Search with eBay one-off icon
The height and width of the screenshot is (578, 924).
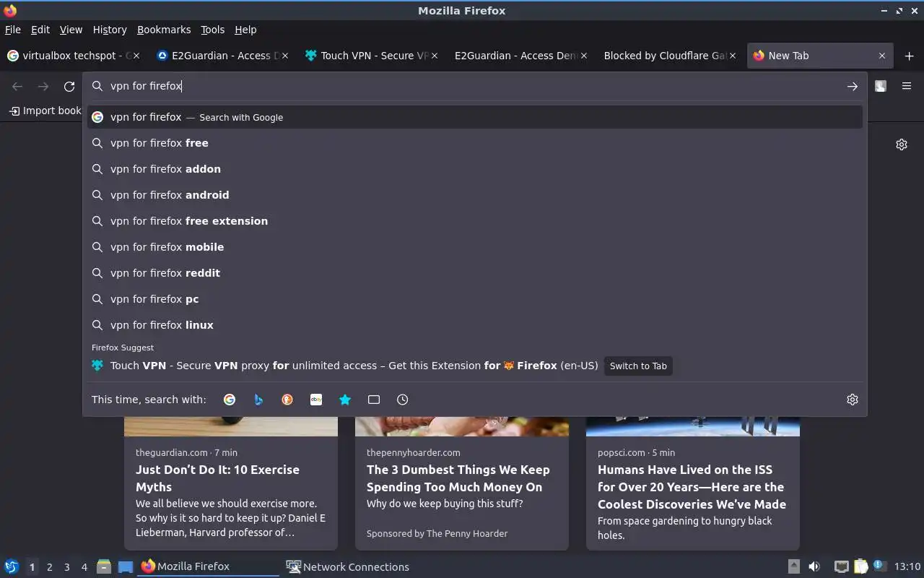pyautogui.click(x=316, y=400)
